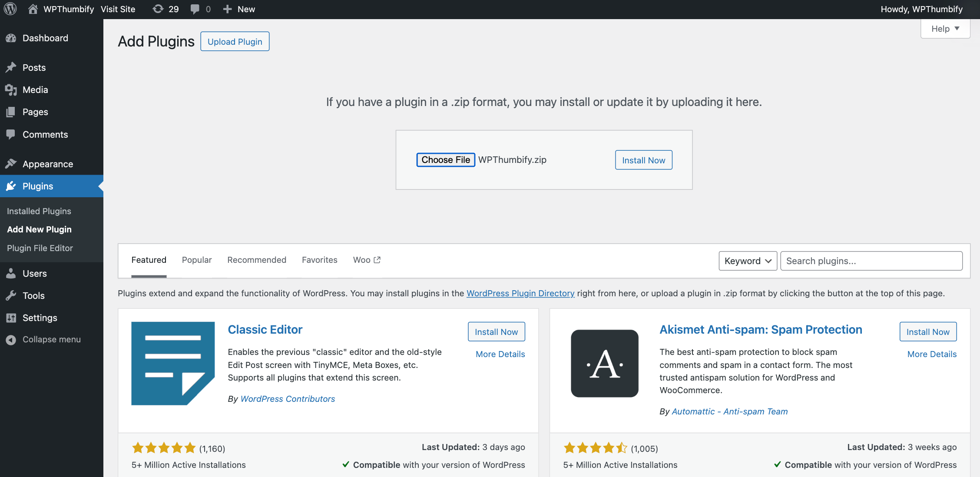Open Akismet Anti-spam: Spam Protection title link
The image size is (980, 477).
pos(761,329)
